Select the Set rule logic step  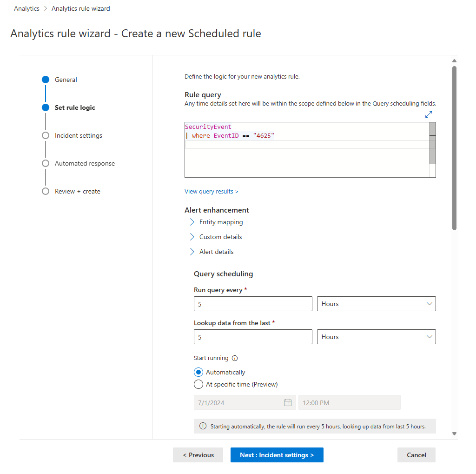tap(45, 107)
